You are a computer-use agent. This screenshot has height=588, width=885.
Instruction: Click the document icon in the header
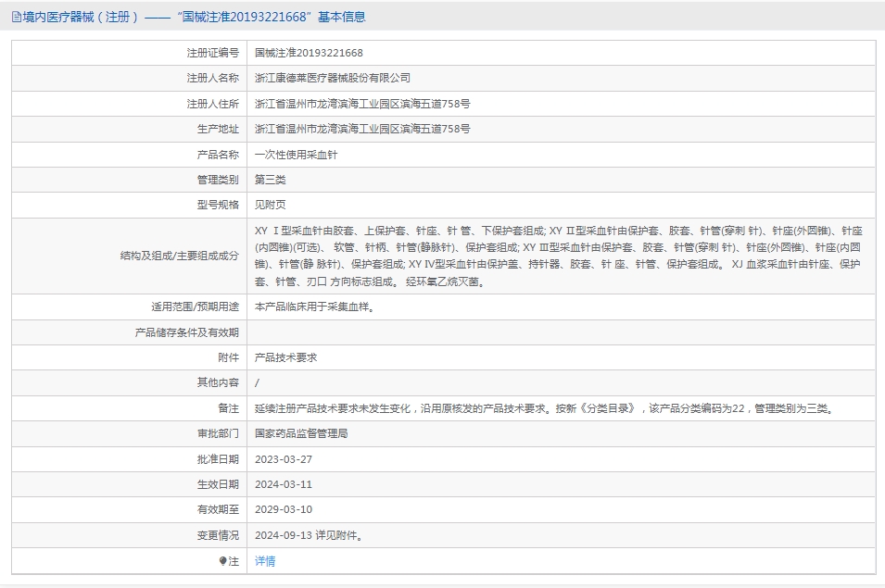(17, 17)
